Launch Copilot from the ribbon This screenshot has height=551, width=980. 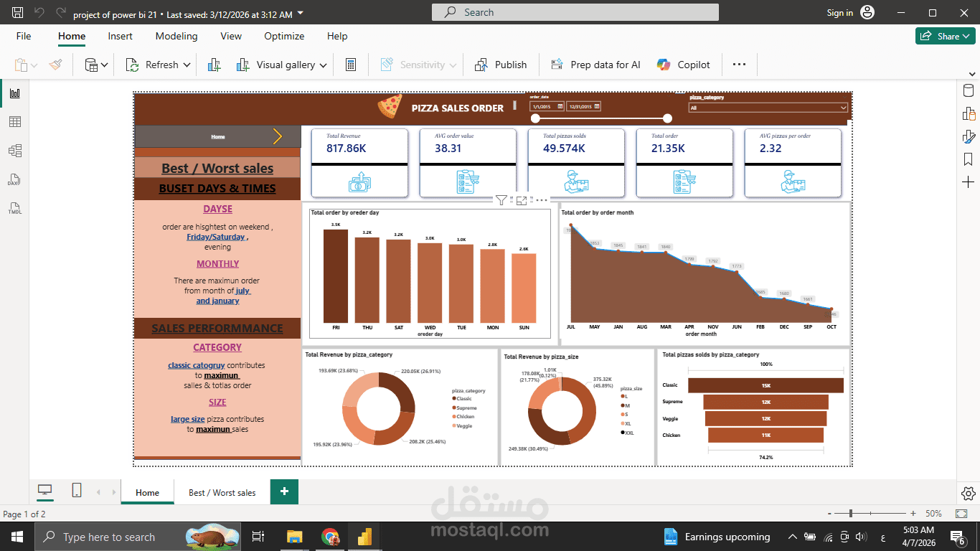tap(684, 65)
